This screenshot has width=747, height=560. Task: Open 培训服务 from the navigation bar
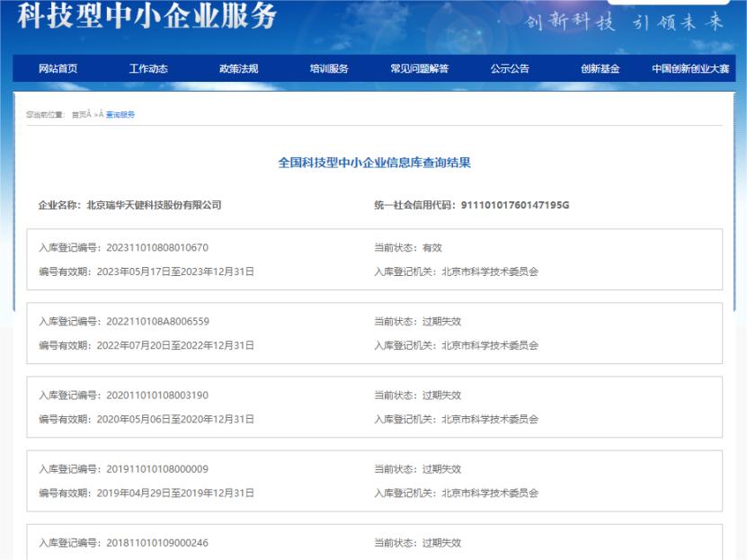pos(329,68)
